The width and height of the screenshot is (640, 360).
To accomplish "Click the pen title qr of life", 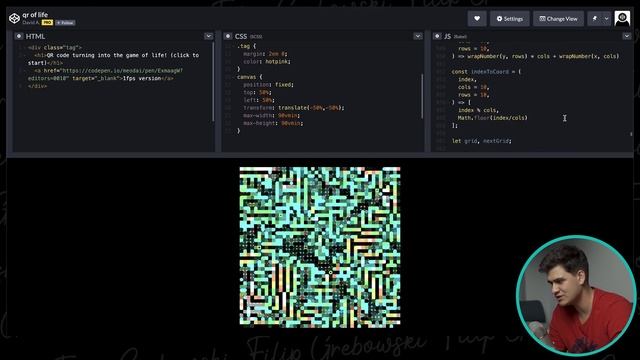I will (35, 15).
